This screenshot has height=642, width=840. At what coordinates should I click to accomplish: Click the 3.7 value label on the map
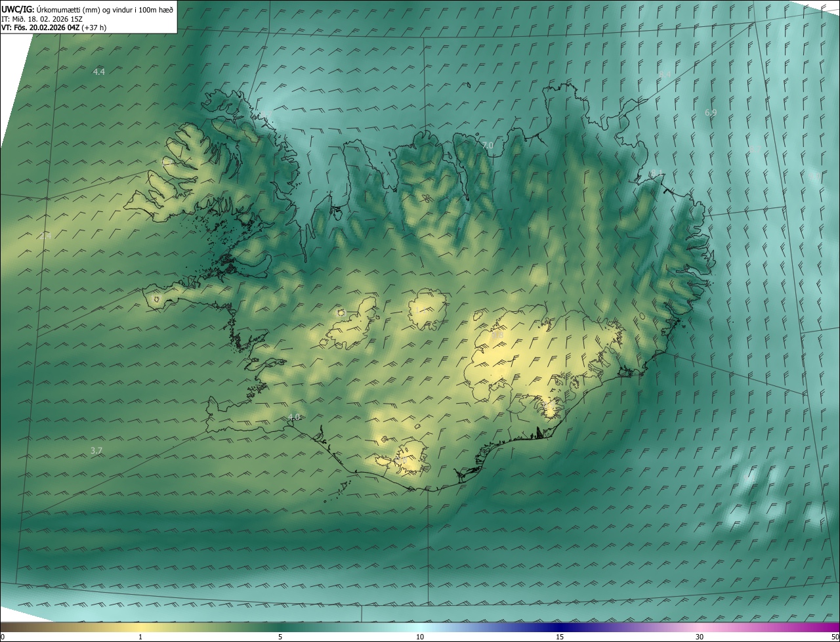(x=96, y=450)
